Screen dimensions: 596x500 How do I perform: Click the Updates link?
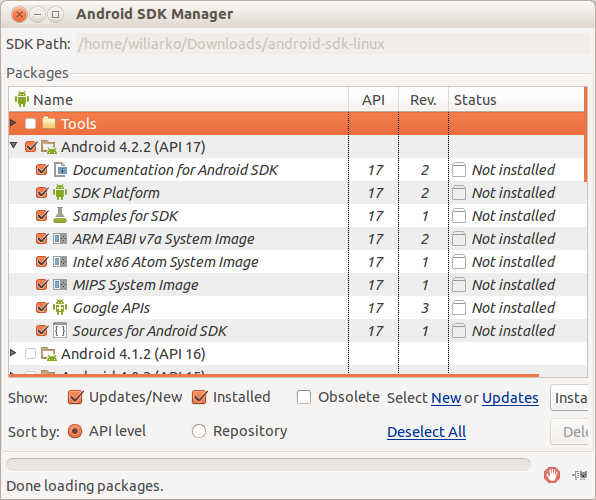tap(510, 398)
